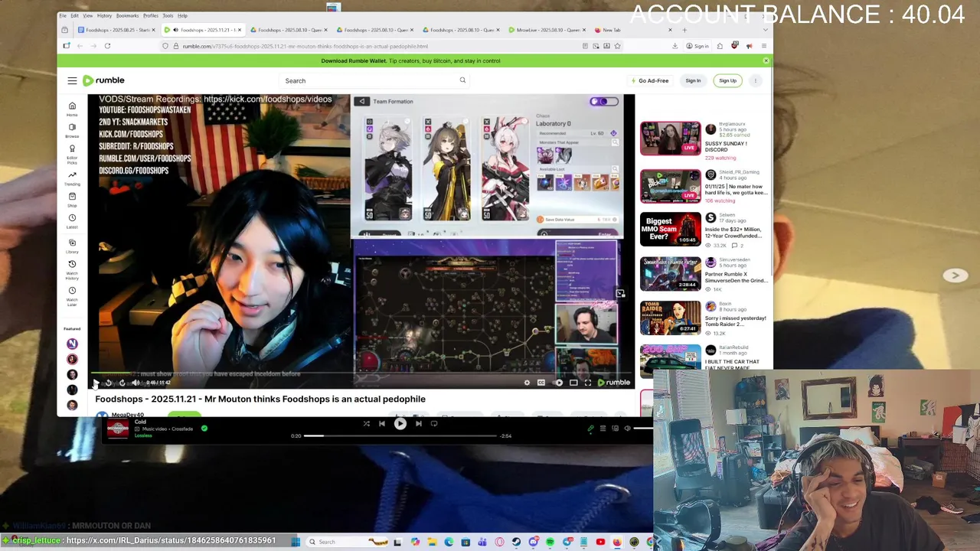Toggle autoplay switch in video player
Viewport: 980px width, 551px height.
558,383
